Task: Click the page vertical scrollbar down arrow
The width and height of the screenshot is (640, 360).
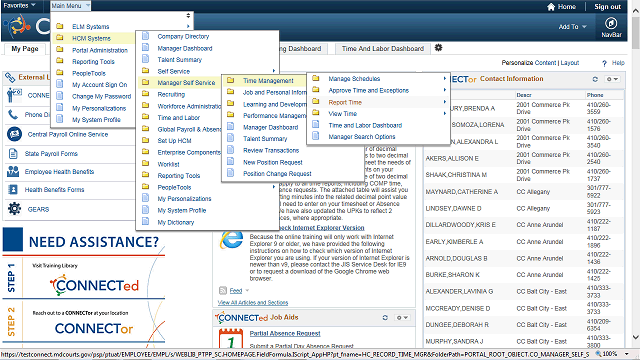Action: [x=636, y=337]
